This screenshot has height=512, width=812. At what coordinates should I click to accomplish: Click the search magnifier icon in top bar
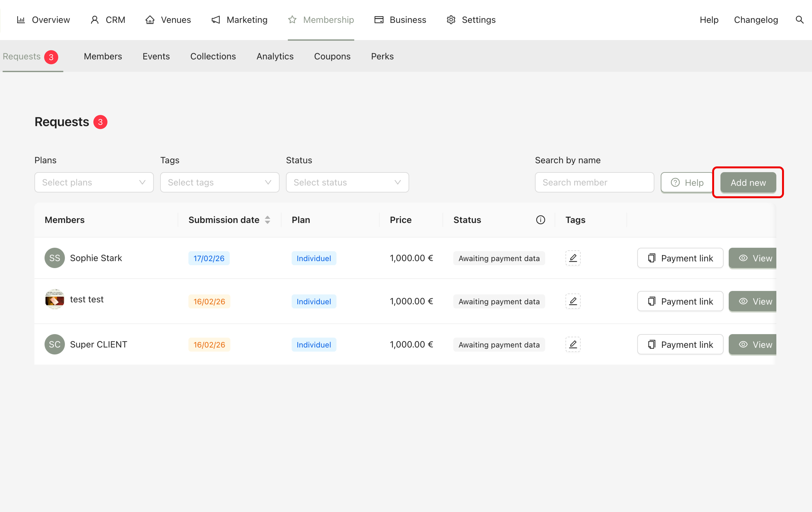[799, 20]
